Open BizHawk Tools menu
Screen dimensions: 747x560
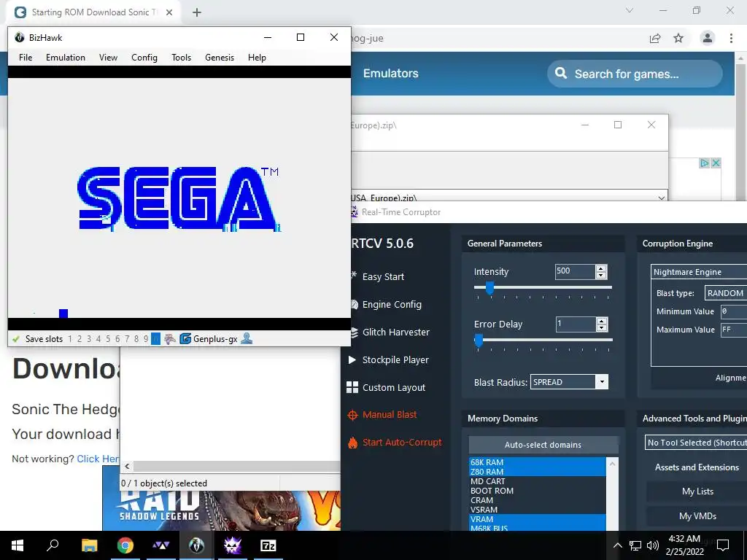pyautogui.click(x=182, y=58)
